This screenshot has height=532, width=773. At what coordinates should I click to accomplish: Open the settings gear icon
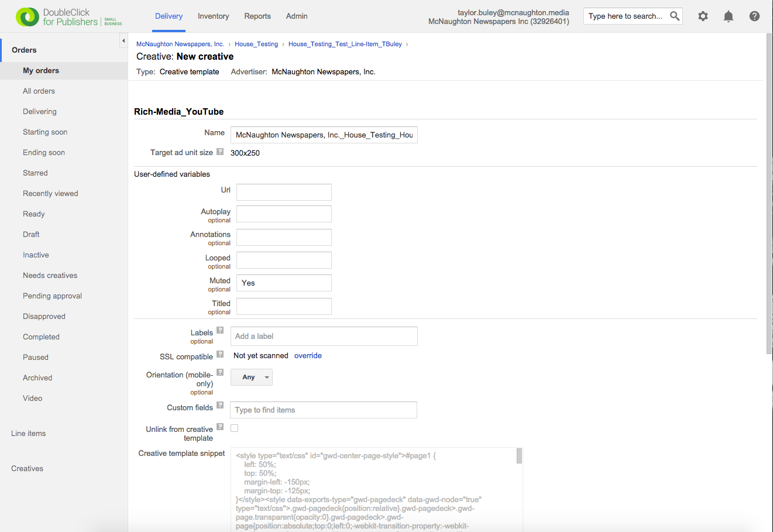click(x=703, y=16)
